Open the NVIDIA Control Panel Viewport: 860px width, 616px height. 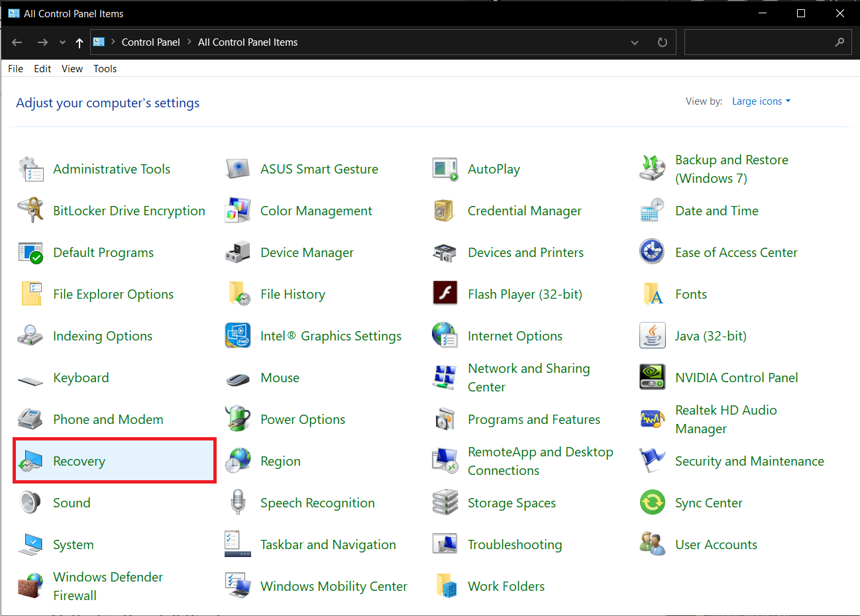click(735, 378)
